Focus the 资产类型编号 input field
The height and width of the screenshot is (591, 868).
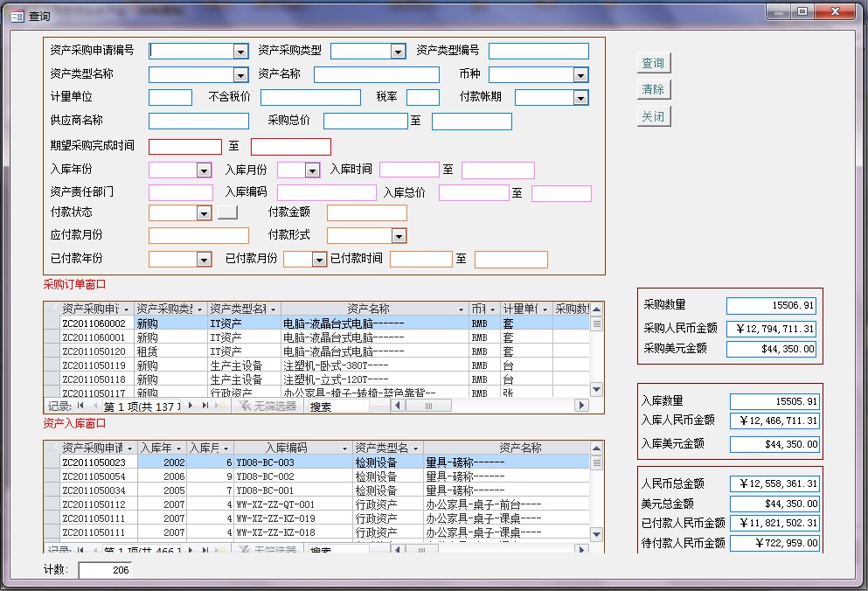coord(538,52)
